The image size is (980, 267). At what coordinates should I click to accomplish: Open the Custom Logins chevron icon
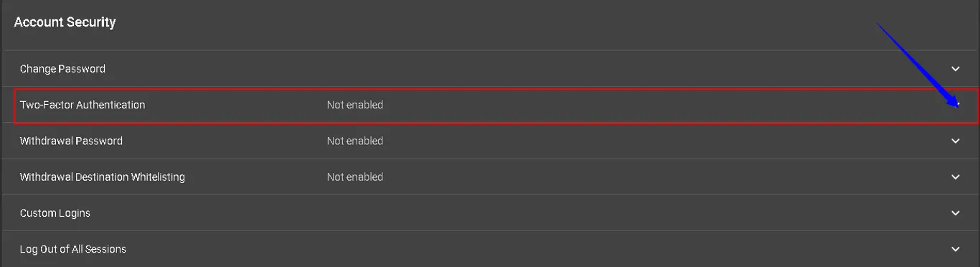(956, 213)
